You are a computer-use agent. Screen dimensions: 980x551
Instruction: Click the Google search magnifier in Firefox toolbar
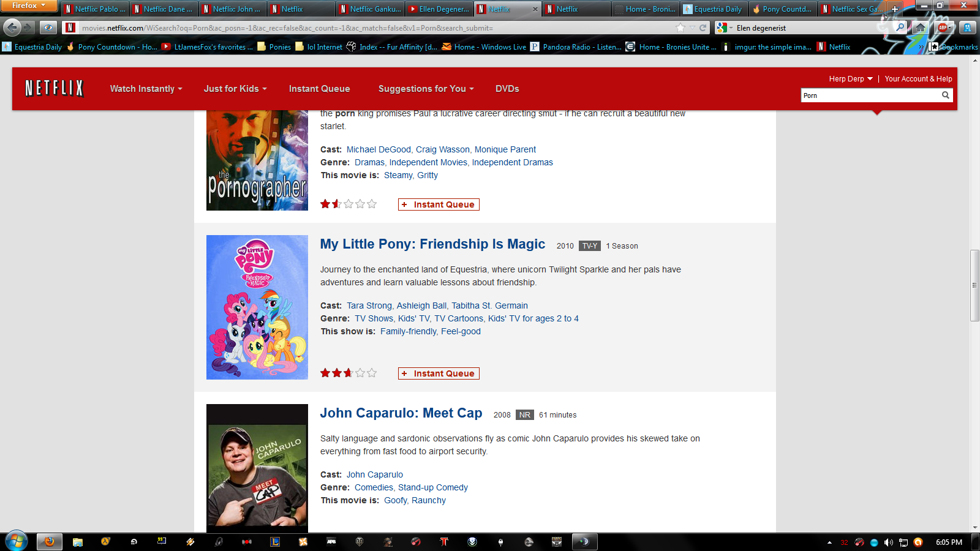click(900, 28)
